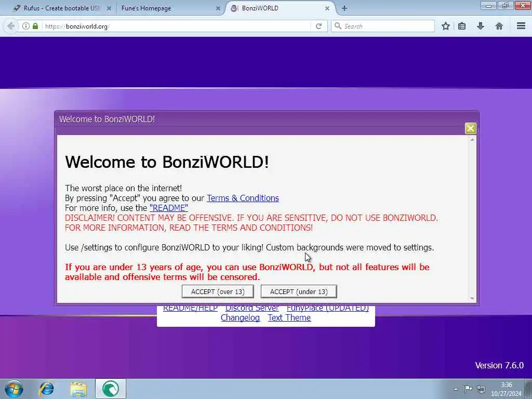Click the dialog scrollbar up arrow
The height and width of the screenshot is (399, 532).
(472, 139)
